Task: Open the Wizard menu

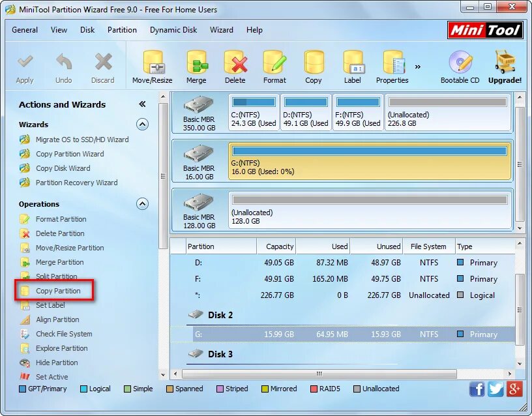Action: pos(222,30)
